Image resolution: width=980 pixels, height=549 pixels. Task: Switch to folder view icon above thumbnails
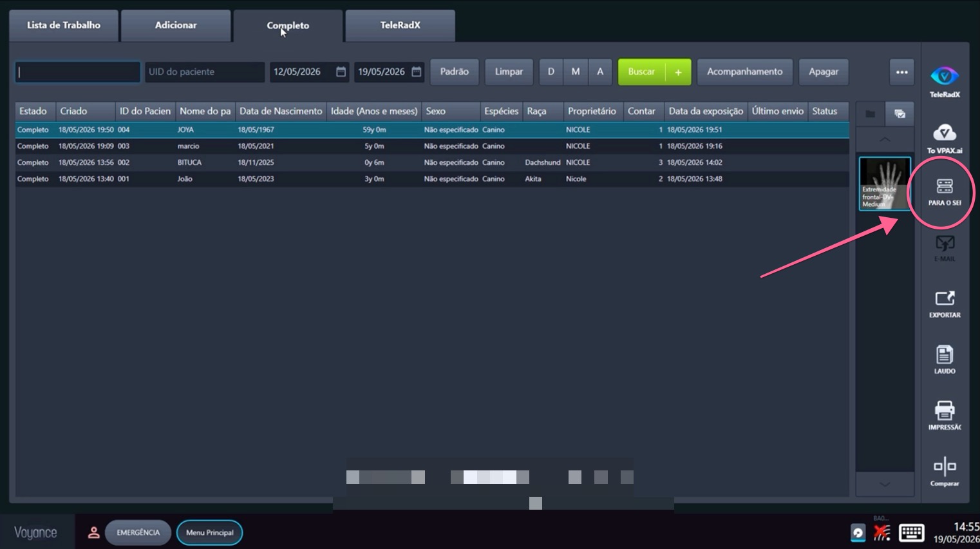(x=870, y=114)
